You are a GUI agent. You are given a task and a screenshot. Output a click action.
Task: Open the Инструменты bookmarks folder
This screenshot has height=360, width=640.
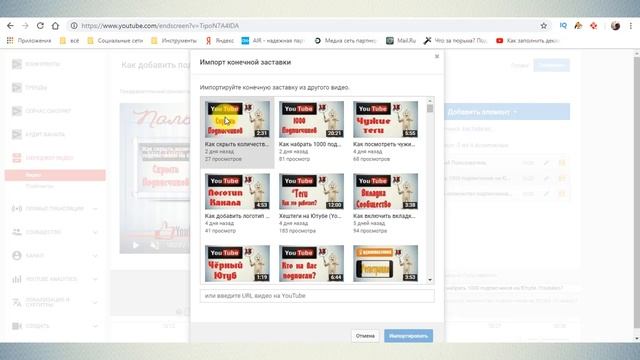coord(174,40)
